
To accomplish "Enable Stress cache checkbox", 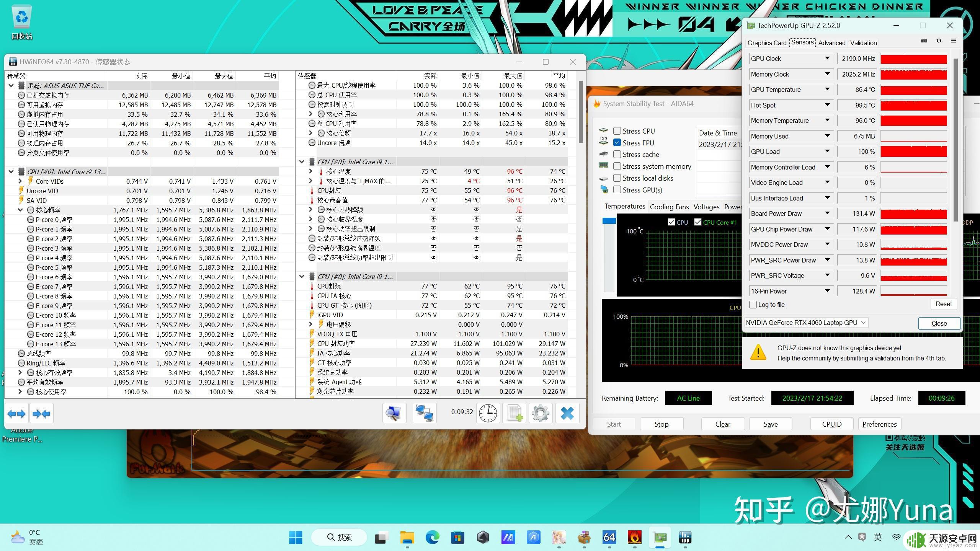I will 617,154.
